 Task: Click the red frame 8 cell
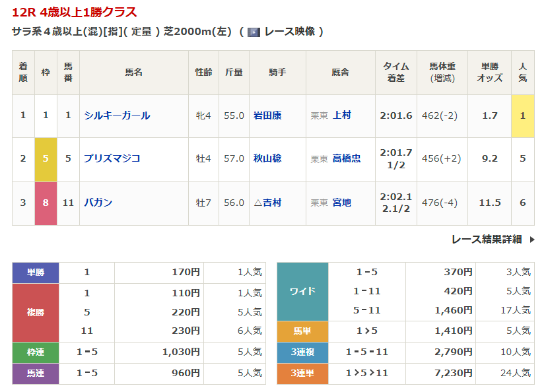coord(46,203)
